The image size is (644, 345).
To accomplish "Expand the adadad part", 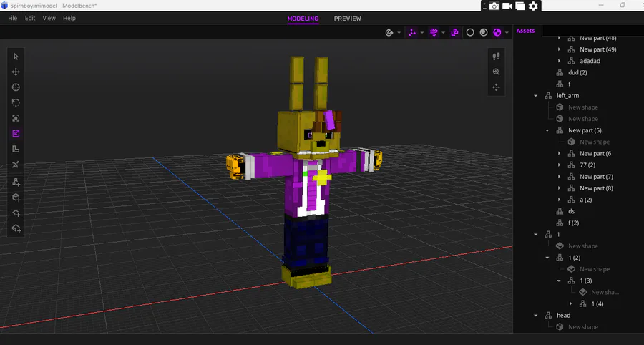I will coord(559,61).
